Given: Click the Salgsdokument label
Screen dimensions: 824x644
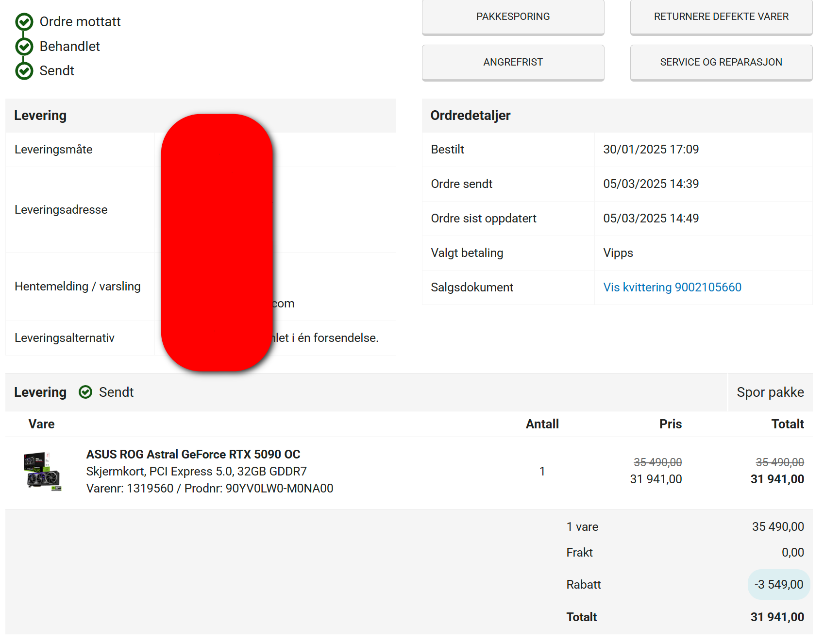Looking at the screenshot, I should 471,288.
